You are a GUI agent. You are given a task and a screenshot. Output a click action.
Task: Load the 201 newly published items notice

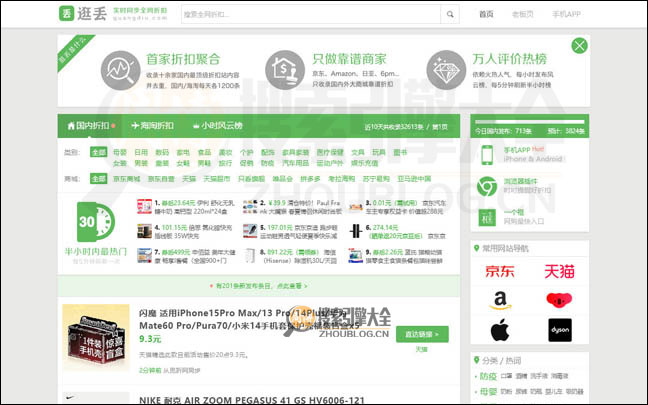259,286
